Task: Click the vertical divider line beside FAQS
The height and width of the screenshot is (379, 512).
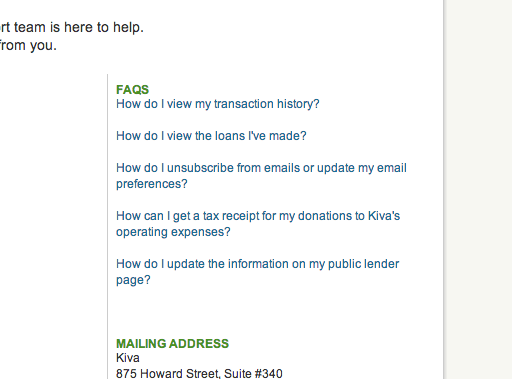Action: click(x=108, y=227)
